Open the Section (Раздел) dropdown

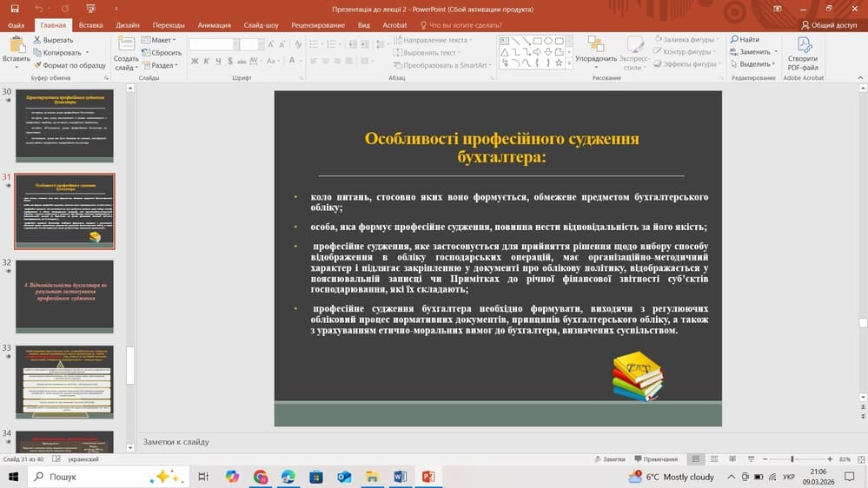[x=163, y=64]
